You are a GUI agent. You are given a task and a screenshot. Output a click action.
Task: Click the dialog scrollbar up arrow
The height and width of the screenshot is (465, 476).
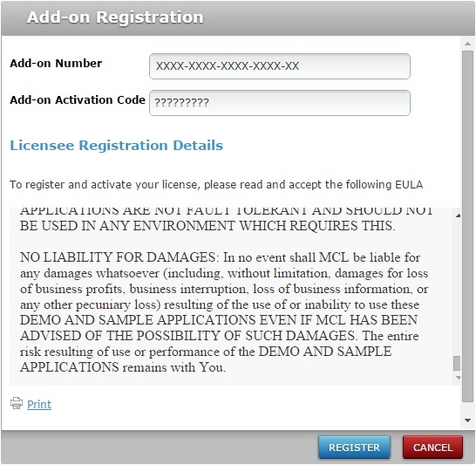point(468,44)
